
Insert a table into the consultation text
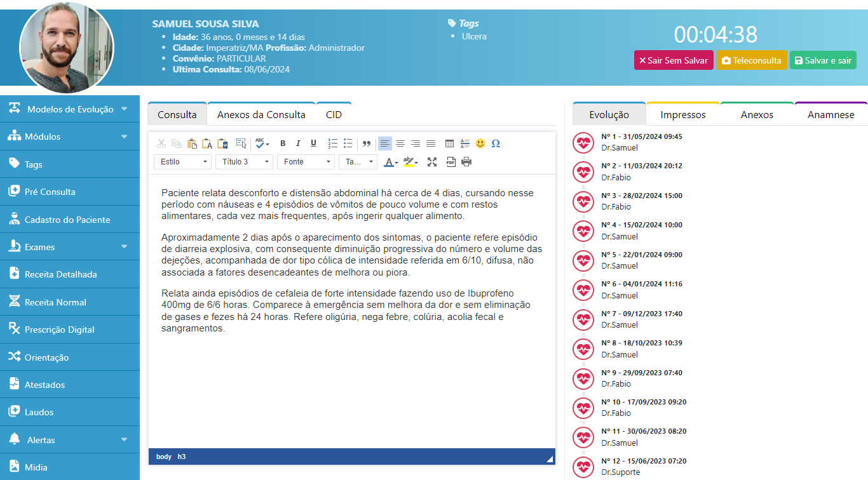pos(449,143)
